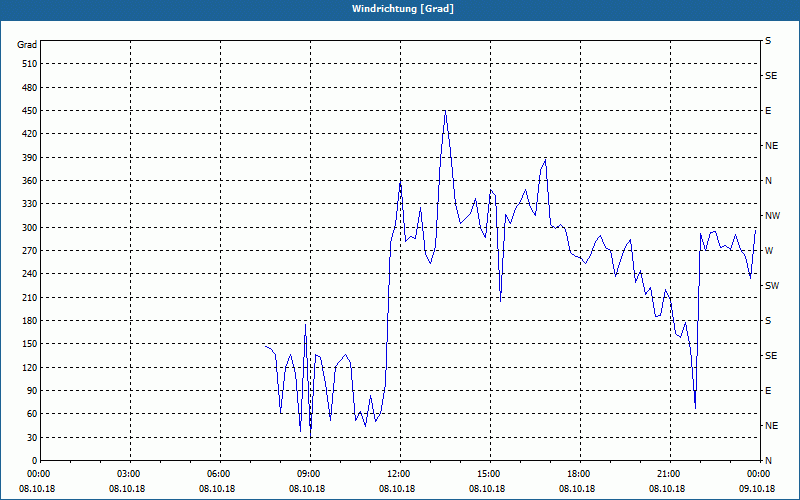The image size is (800, 500).
Task: Click the "NW" compass label
Action: [x=772, y=216]
